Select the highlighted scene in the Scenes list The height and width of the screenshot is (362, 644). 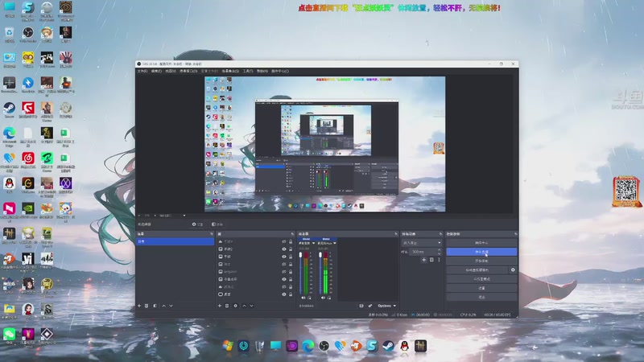point(175,241)
